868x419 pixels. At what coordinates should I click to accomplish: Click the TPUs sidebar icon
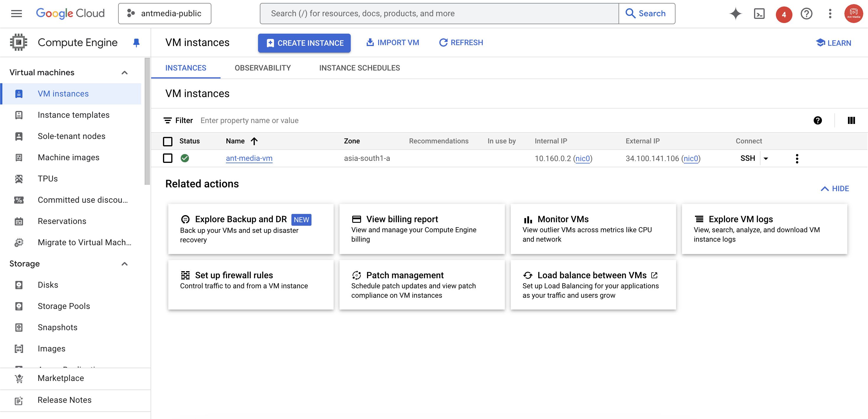click(x=19, y=178)
